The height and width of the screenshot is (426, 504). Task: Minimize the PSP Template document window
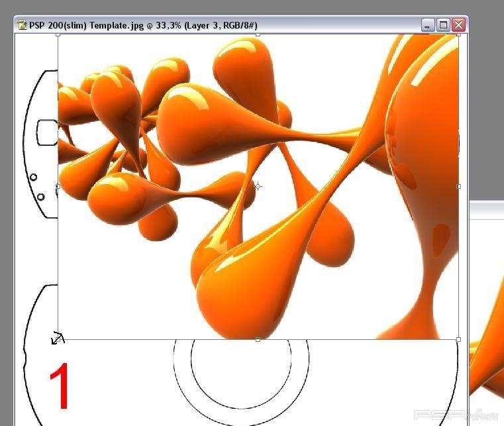[428, 25]
